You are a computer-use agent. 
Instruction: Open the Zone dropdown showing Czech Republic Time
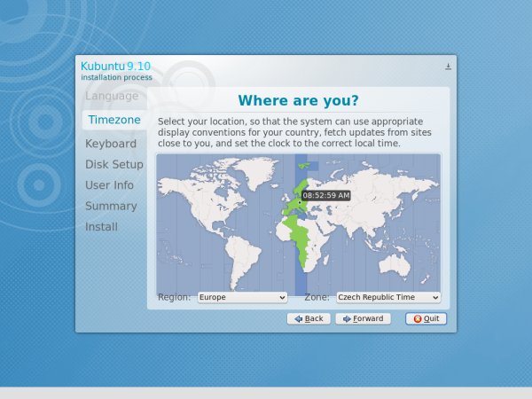[388, 297]
